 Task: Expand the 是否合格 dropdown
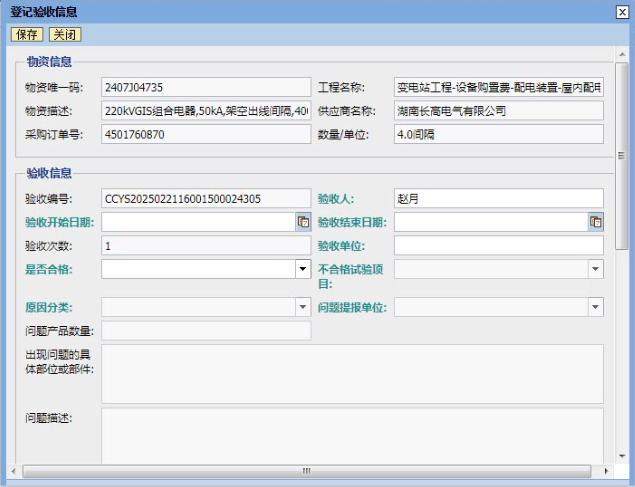303,269
